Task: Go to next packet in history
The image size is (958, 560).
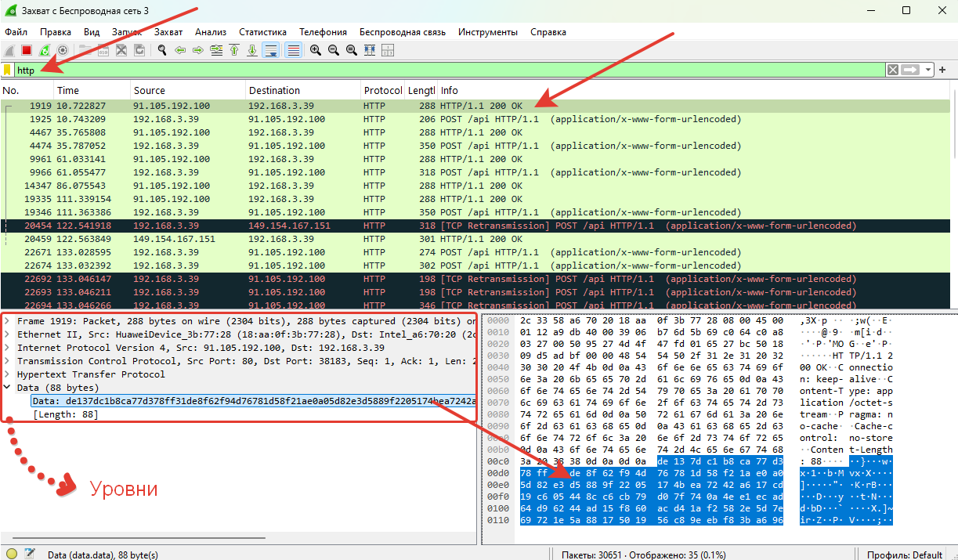Action: [198, 50]
